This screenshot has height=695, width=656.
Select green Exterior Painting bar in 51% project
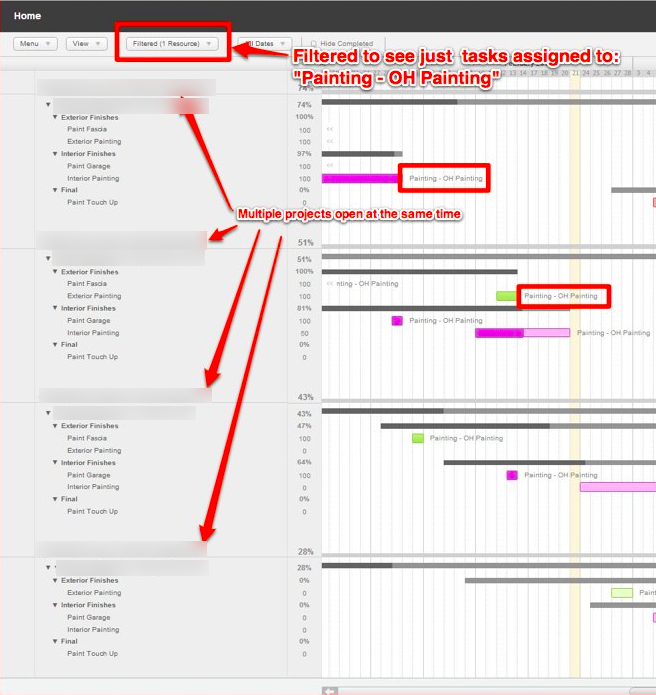click(x=507, y=296)
